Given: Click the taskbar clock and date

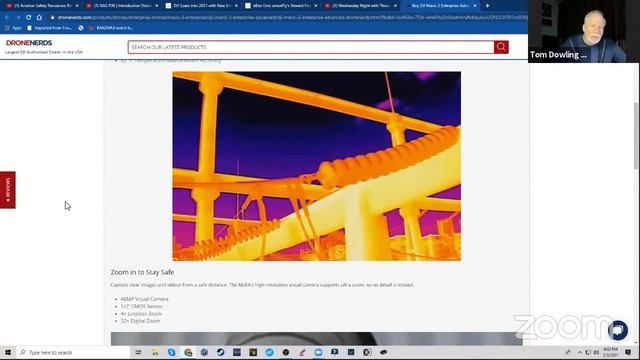Looking at the screenshot, I should pyautogui.click(x=611, y=352).
